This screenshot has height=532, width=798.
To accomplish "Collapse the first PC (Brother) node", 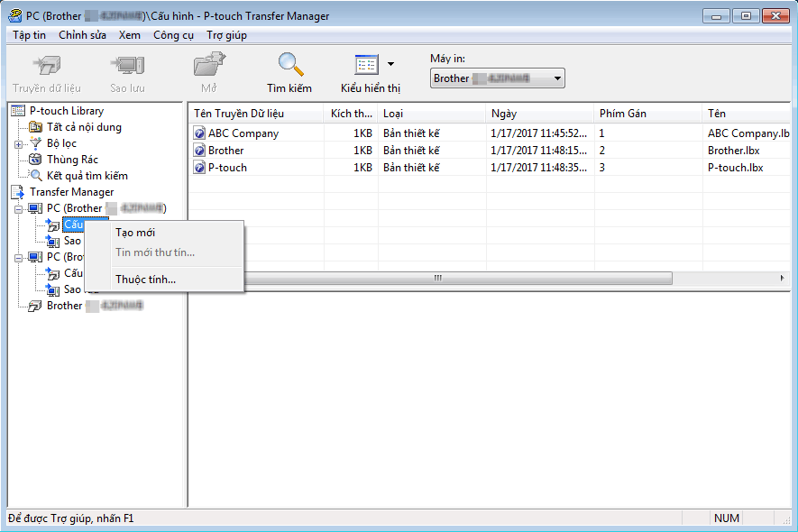I will tap(19, 209).
